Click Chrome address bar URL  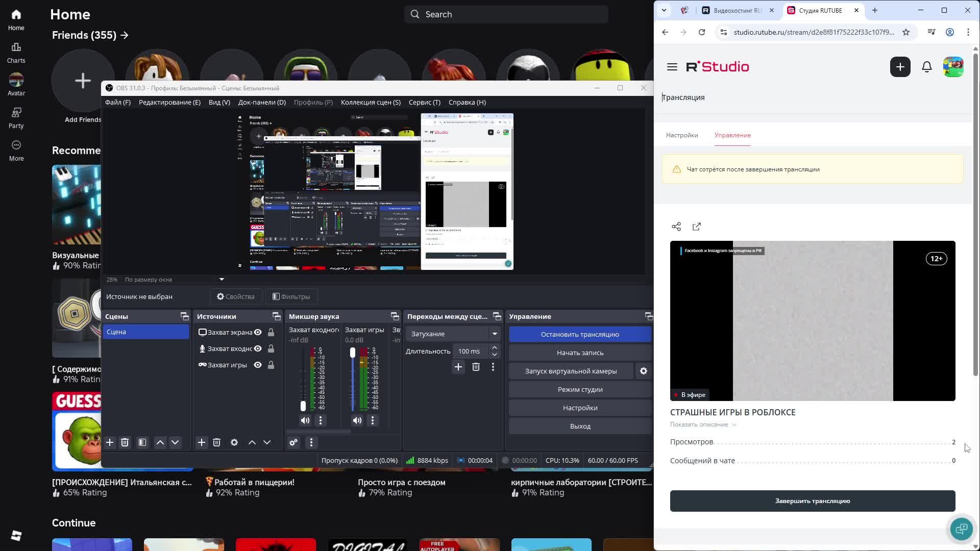(814, 32)
